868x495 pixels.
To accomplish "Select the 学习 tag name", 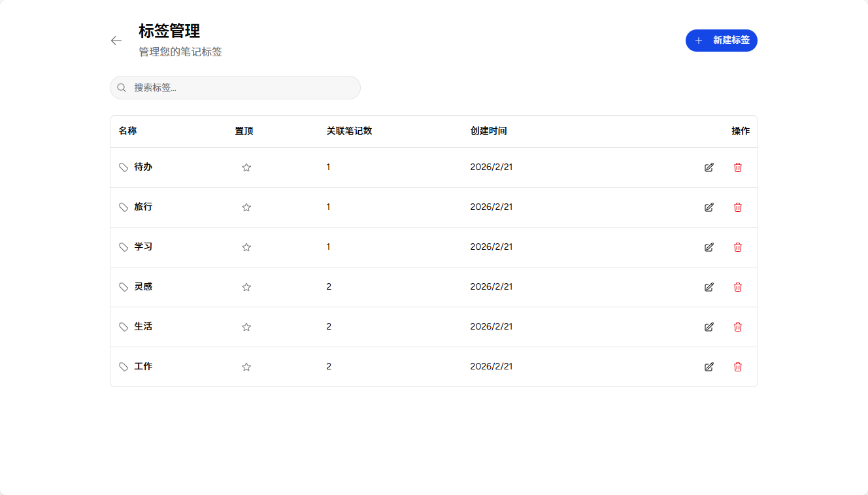I will point(143,247).
